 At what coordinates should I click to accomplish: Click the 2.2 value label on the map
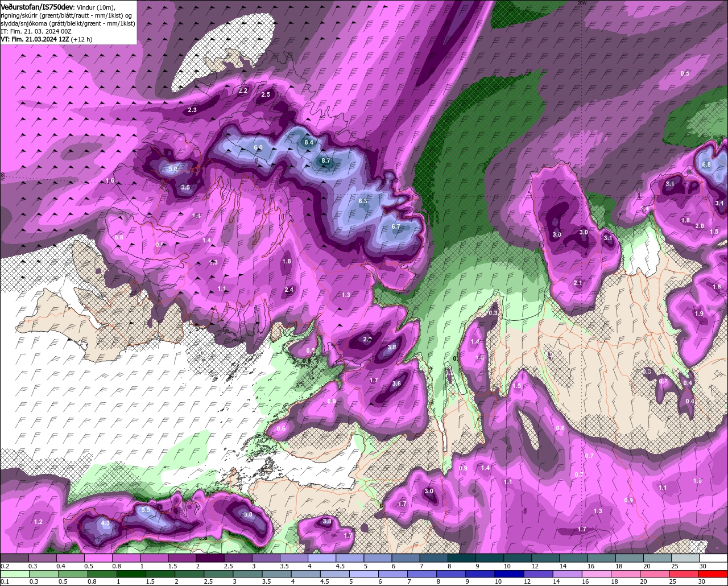pyautogui.click(x=243, y=90)
